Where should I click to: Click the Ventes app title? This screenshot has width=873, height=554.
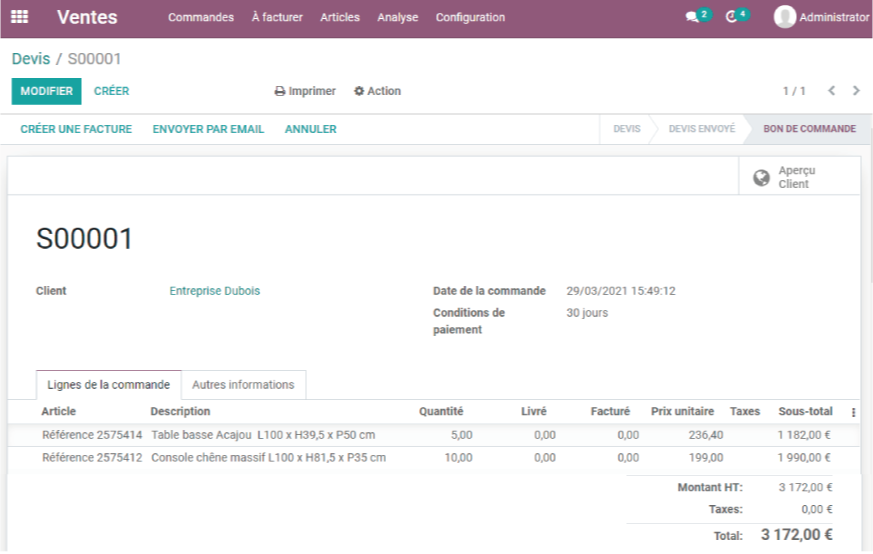pyautogui.click(x=87, y=17)
